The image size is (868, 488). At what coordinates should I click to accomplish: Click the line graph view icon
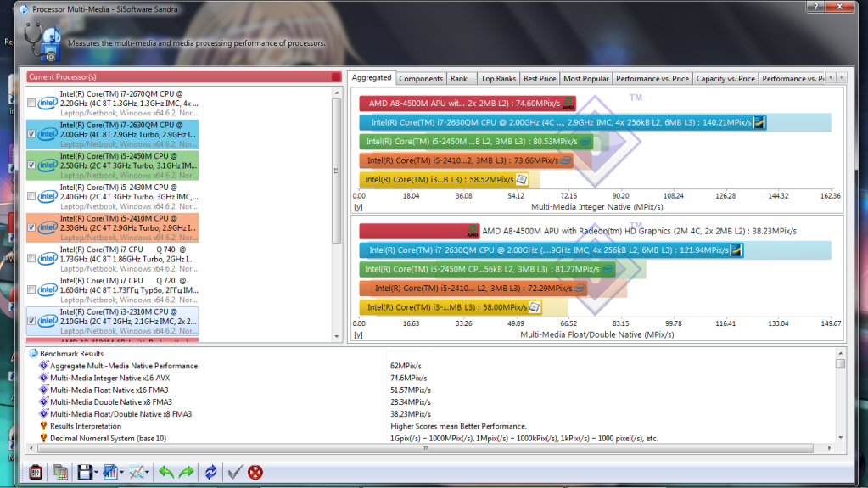(x=136, y=473)
